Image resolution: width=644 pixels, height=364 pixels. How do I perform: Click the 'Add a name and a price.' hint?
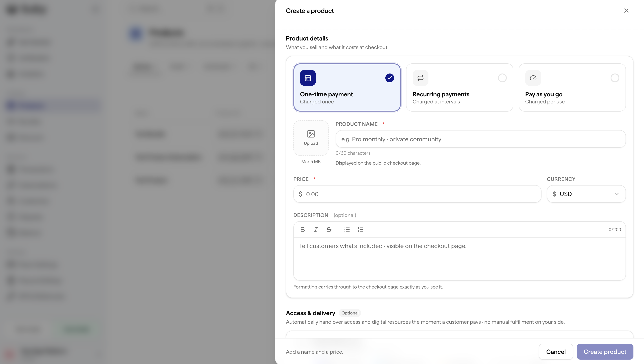coord(314,351)
